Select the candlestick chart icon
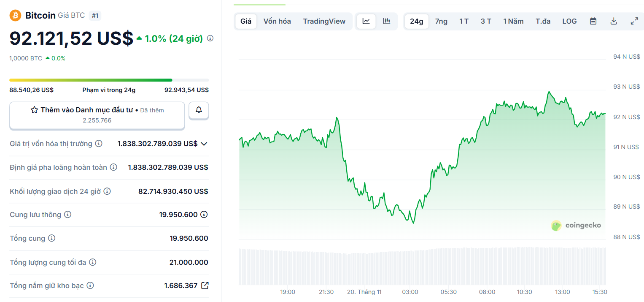This screenshot has width=644, height=302. 387,21
